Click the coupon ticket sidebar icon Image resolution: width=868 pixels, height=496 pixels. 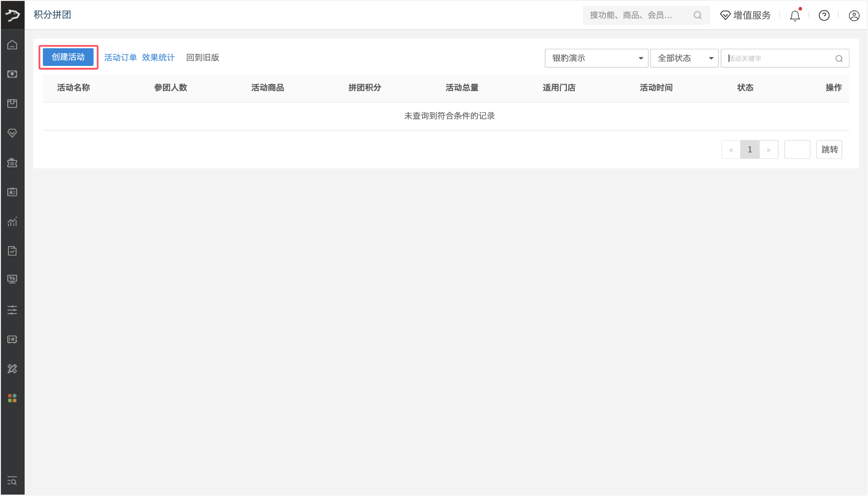point(13,163)
